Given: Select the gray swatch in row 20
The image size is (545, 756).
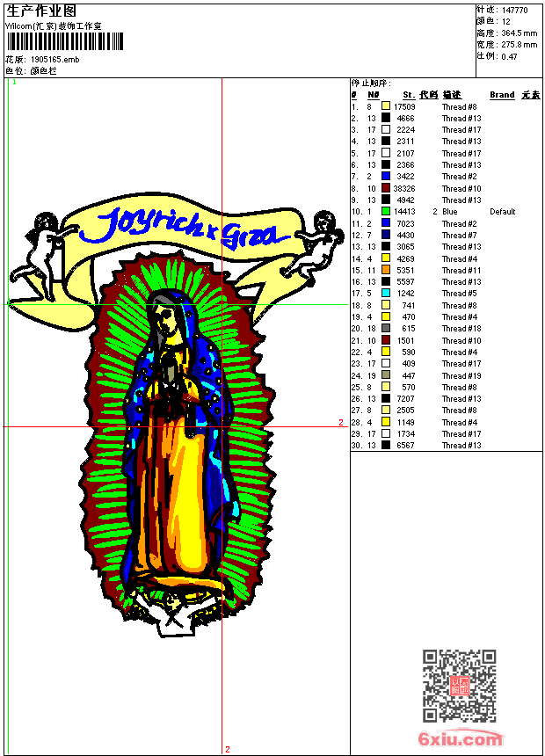Looking at the screenshot, I should tap(386, 329).
